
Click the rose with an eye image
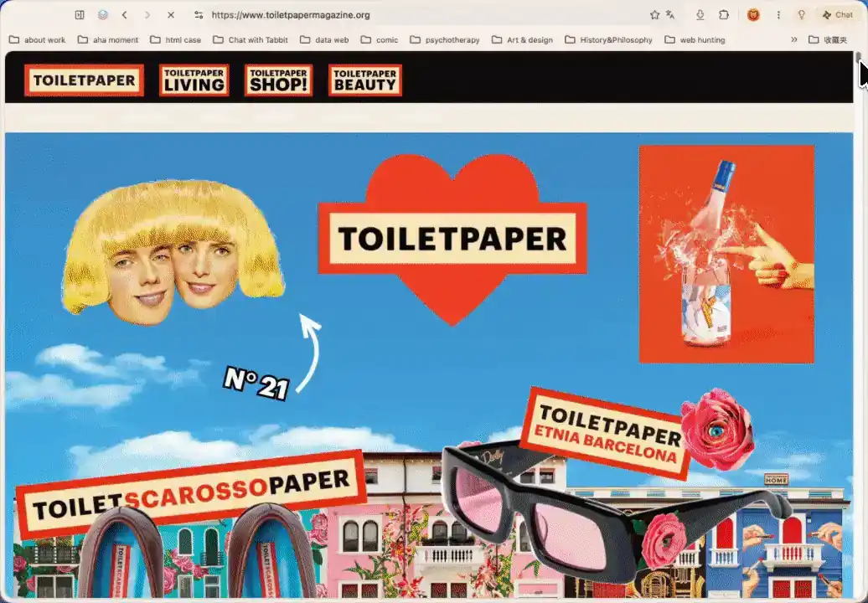click(x=717, y=428)
